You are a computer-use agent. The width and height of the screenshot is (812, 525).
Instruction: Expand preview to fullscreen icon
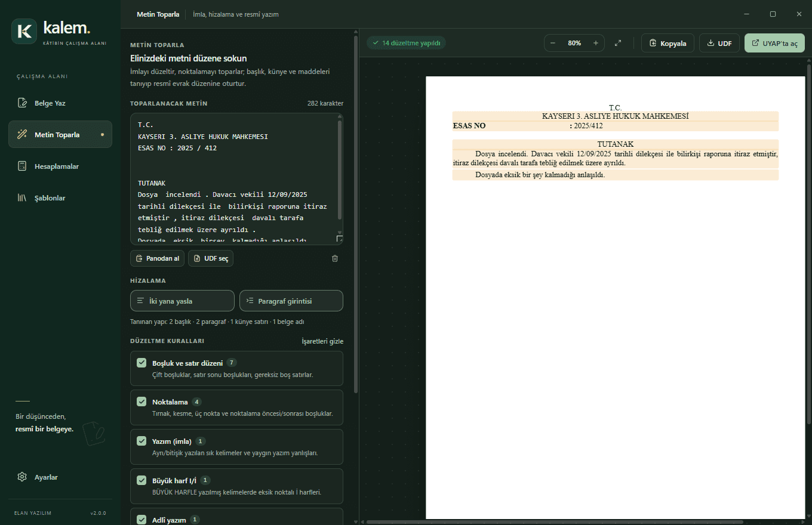[618, 43]
